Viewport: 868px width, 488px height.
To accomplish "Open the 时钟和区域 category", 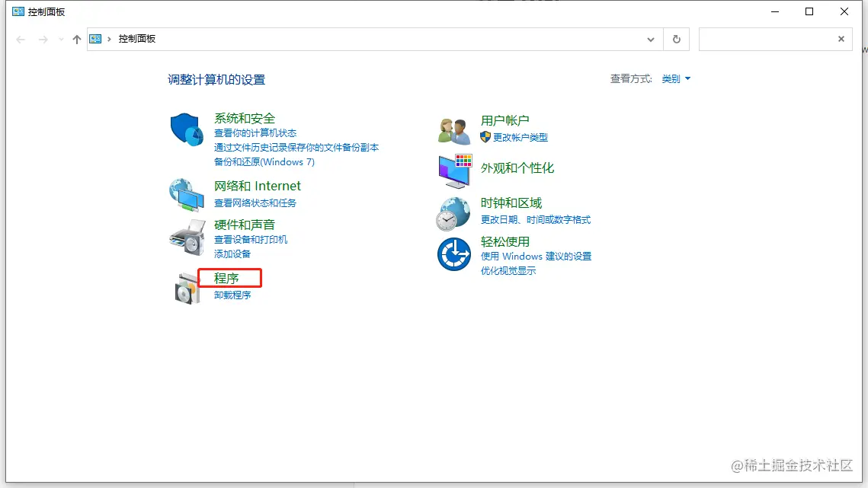I will [x=511, y=203].
